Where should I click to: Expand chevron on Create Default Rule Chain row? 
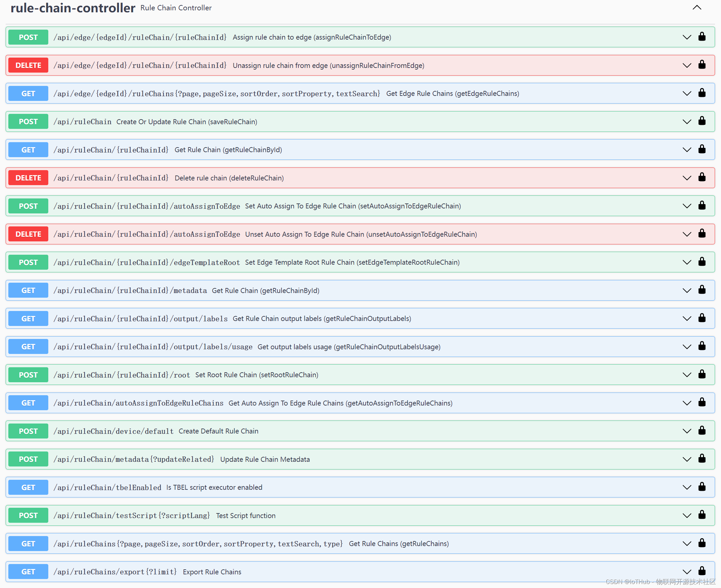click(686, 431)
